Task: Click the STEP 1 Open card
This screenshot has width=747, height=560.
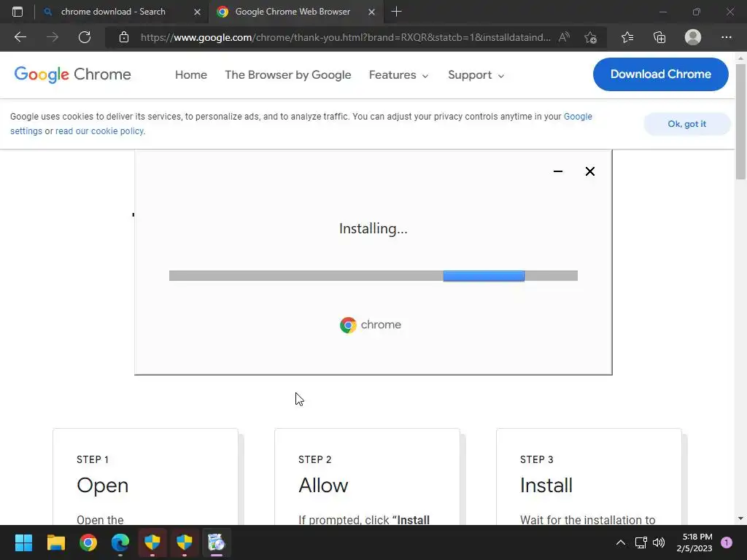Action: (145, 477)
